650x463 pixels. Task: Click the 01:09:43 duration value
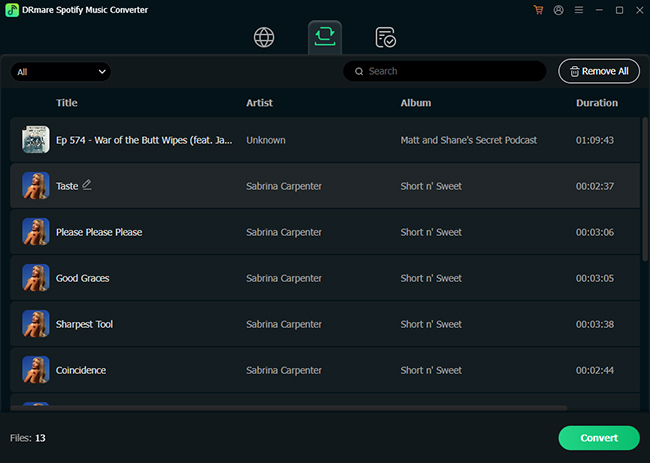[x=595, y=140]
